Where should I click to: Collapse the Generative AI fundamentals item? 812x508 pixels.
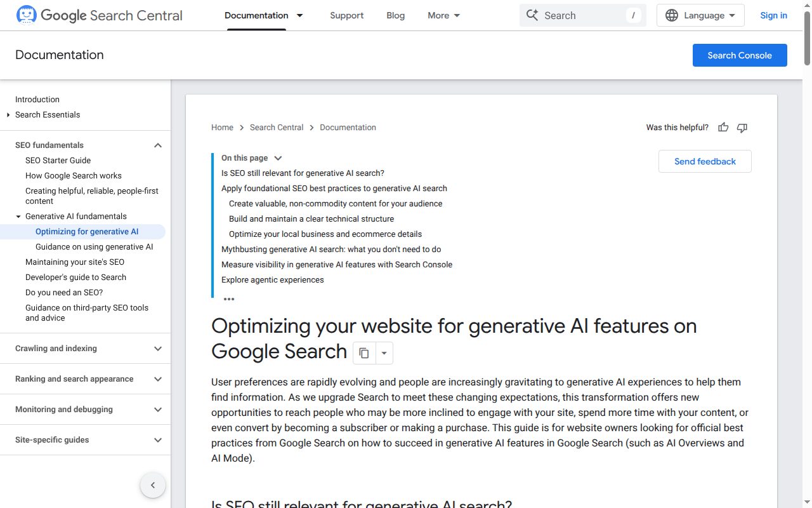pos(18,217)
